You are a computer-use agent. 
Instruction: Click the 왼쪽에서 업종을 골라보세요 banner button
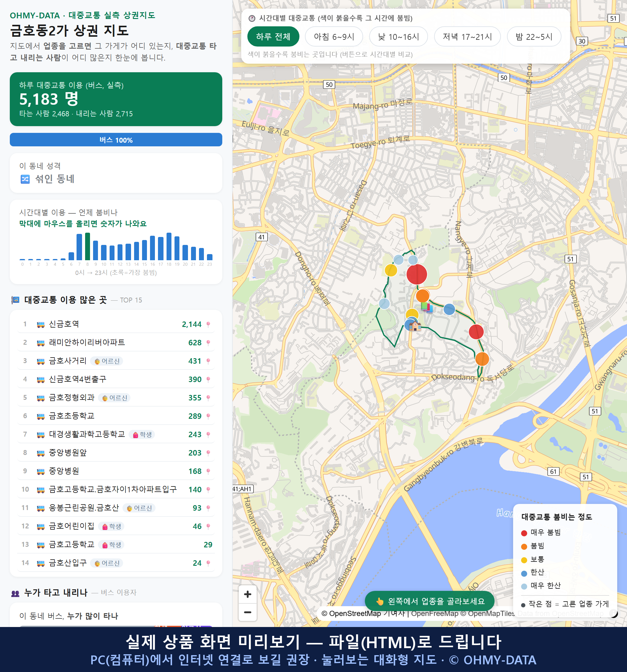[430, 601]
